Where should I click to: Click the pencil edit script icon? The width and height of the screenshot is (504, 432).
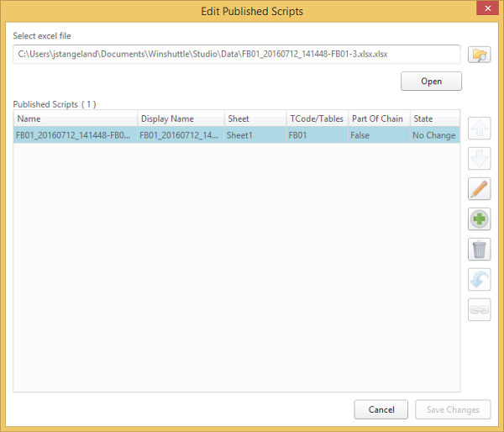tap(479, 189)
